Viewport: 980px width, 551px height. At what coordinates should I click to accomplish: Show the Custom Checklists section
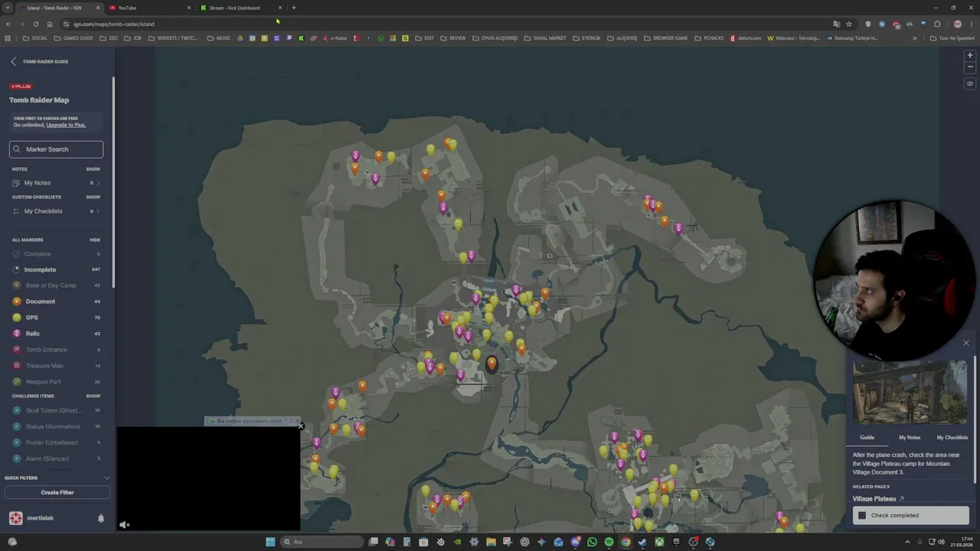click(93, 197)
